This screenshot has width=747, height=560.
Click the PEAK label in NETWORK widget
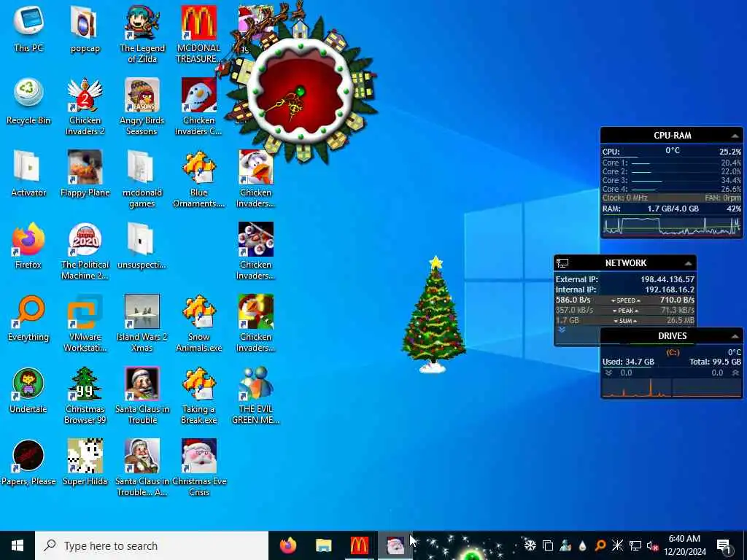coord(625,311)
